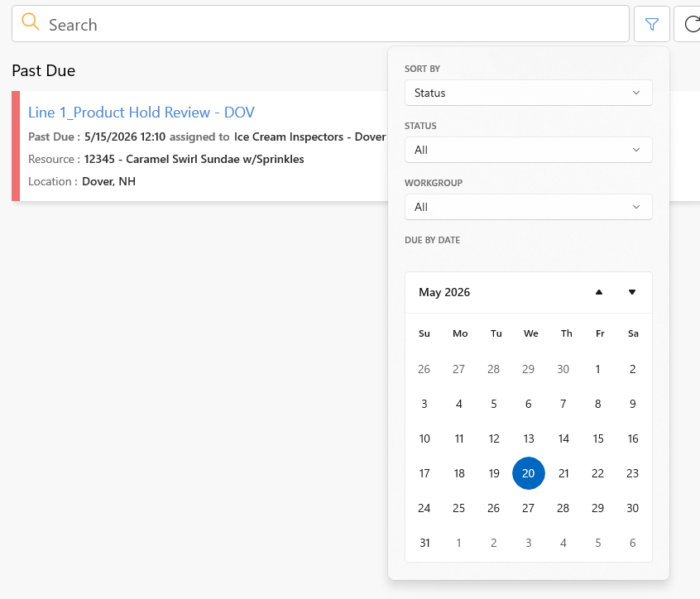Click the We weekday column header
700x599 pixels.
pyautogui.click(x=531, y=333)
